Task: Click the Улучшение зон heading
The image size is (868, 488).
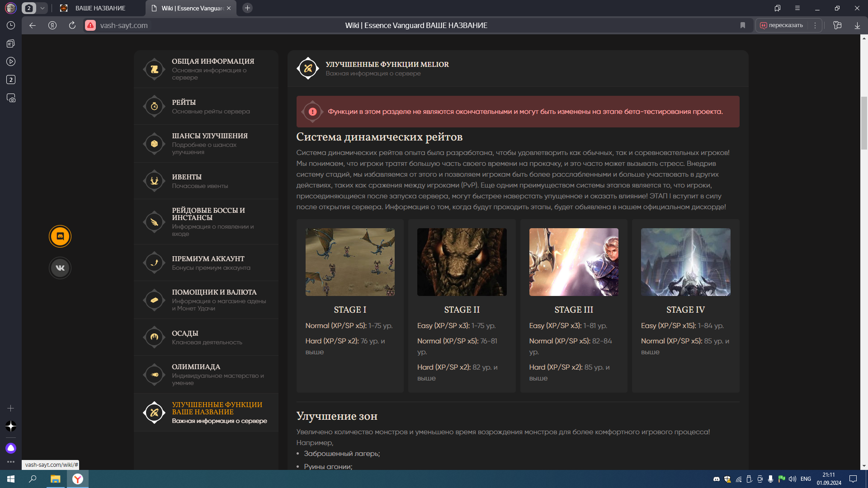Action: click(x=337, y=416)
